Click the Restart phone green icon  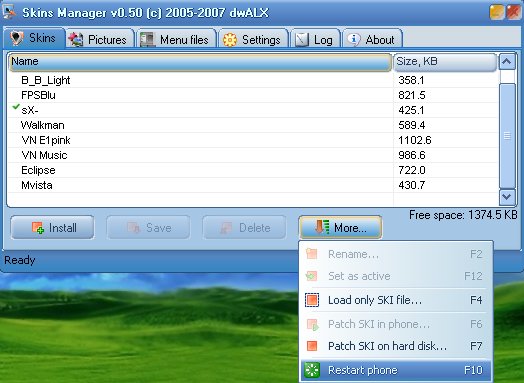[x=312, y=370]
